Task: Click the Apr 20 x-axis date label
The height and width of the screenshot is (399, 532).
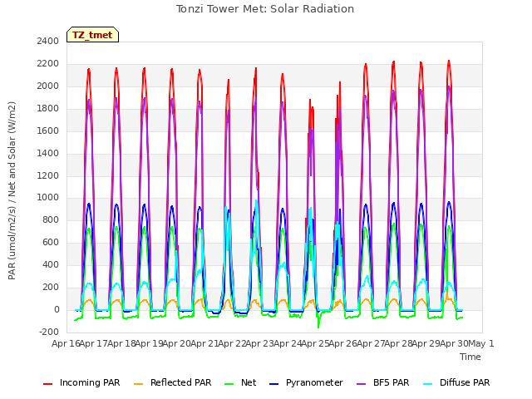Action: coord(176,343)
